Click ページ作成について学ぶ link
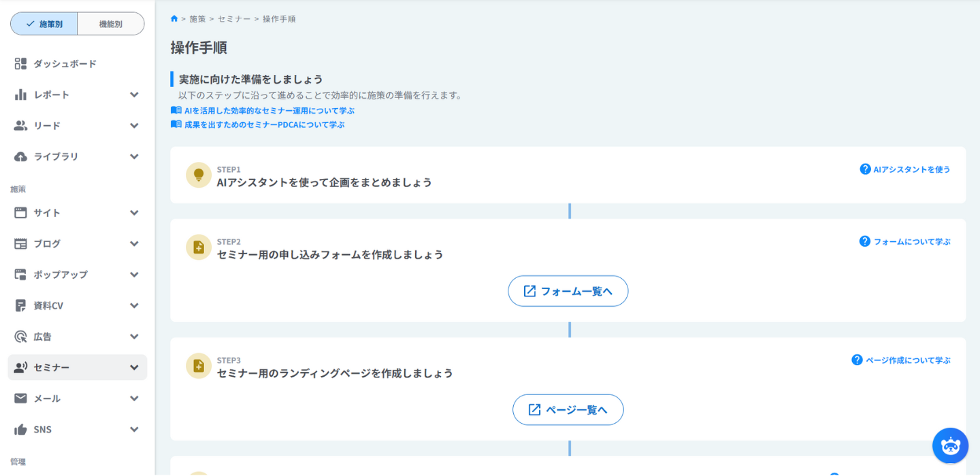The image size is (980, 476). tap(908, 360)
